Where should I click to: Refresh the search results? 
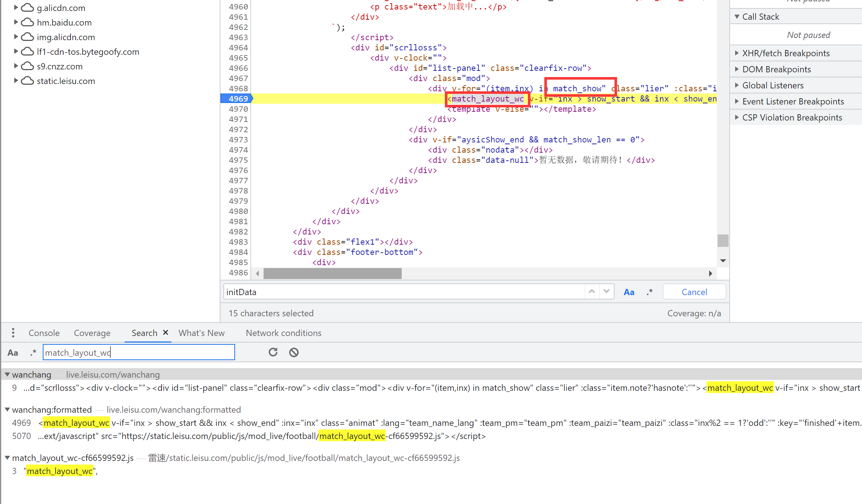(x=273, y=352)
